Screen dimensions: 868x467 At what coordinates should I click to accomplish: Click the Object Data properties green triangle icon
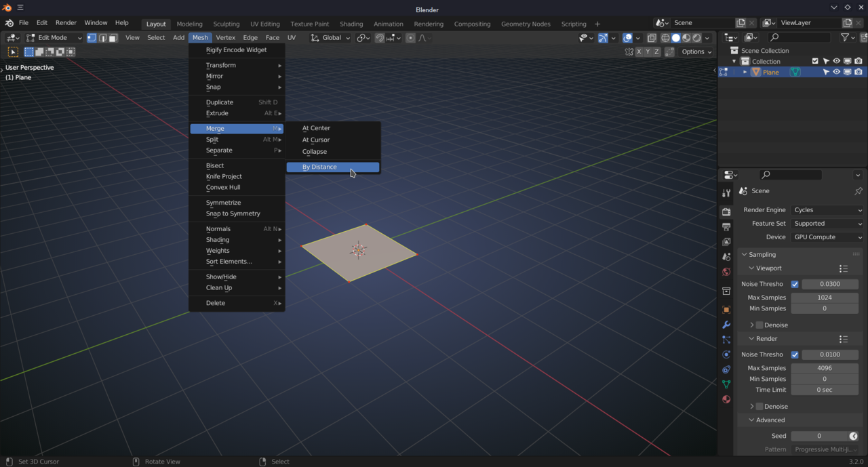pos(726,384)
